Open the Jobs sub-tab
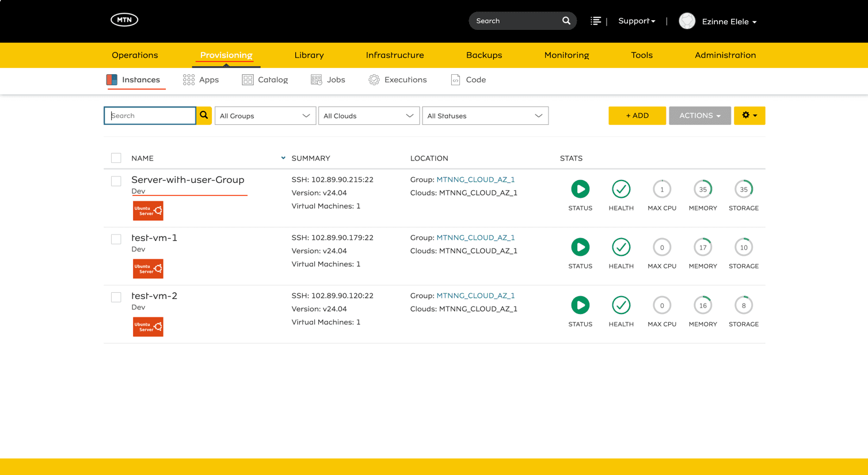Image resolution: width=868 pixels, height=475 pixels. tap(328, 80)
